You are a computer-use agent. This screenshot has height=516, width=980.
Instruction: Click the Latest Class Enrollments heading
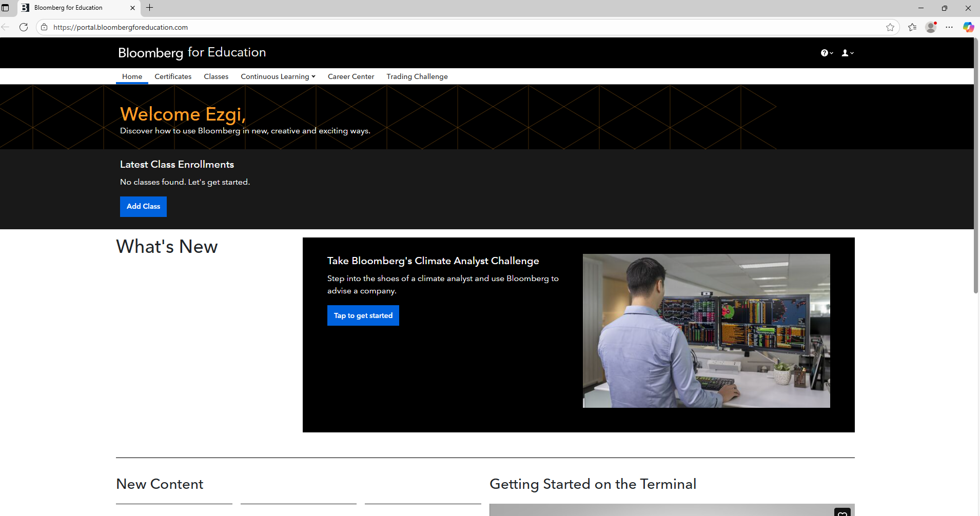tap(177, 165)
